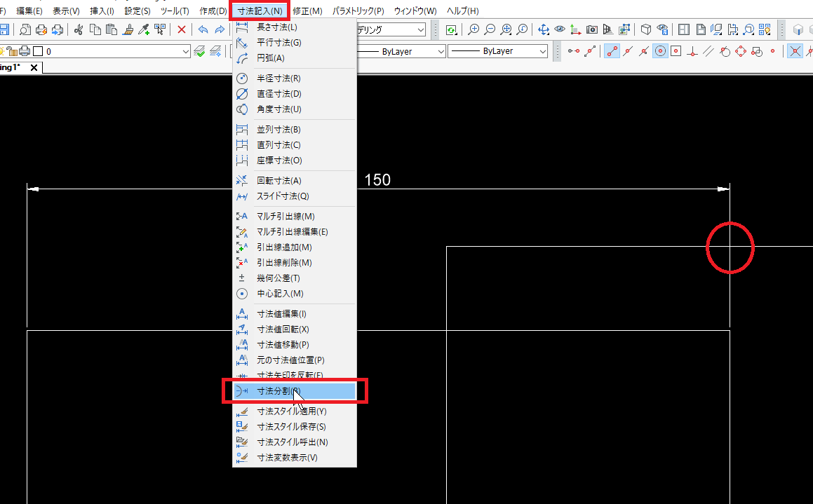Toggle midpoint object snap
Image resolution: width=813 pixels, height=504 pixels.
[x=628, y=51]
